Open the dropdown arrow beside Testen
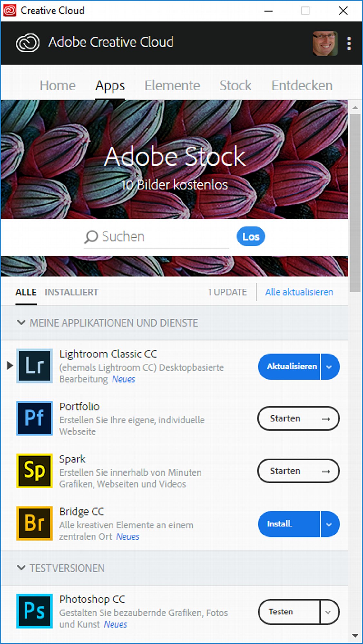Viewport: 363px width, 644px height. point(329,612)
